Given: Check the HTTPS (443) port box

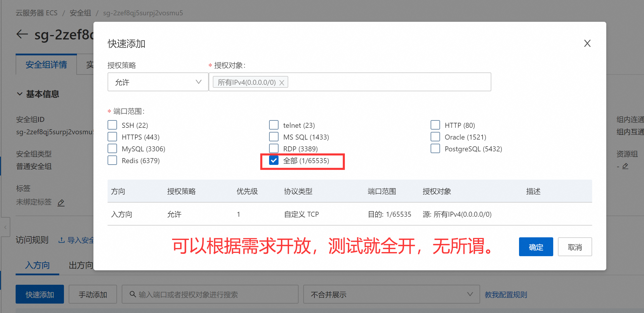Looking at the screenshot, I should pos(112,137).
